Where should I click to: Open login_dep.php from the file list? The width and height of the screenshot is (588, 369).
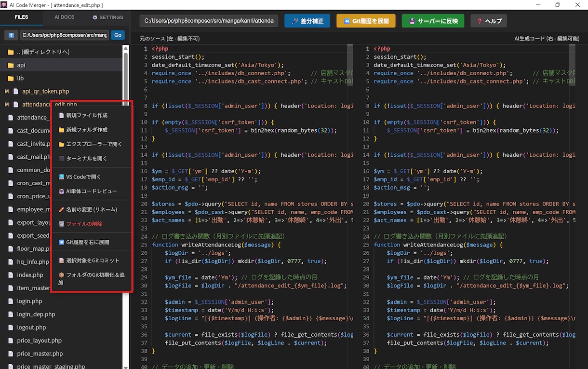click(x=61, y=314)
